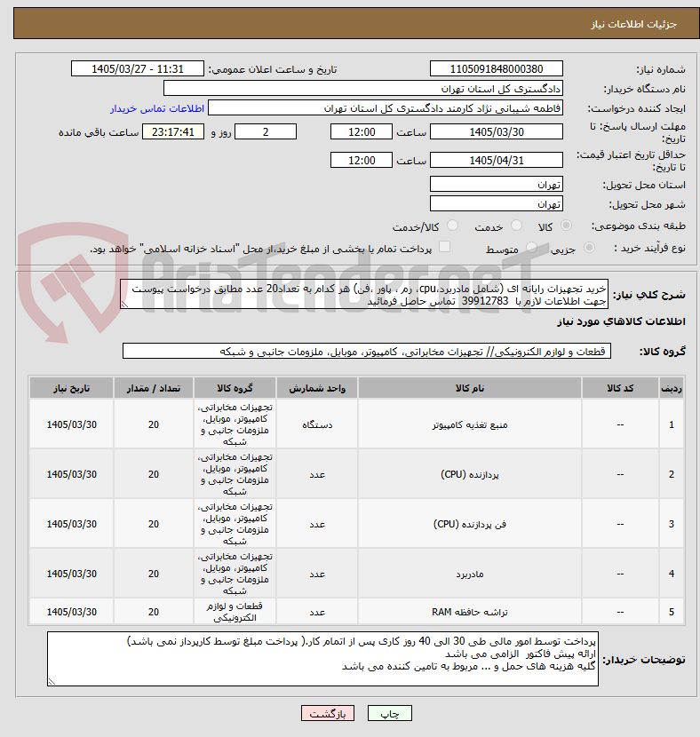700x737 pixels.
Task: Click remaining time field 23:17:41
Action: [173, 132]
